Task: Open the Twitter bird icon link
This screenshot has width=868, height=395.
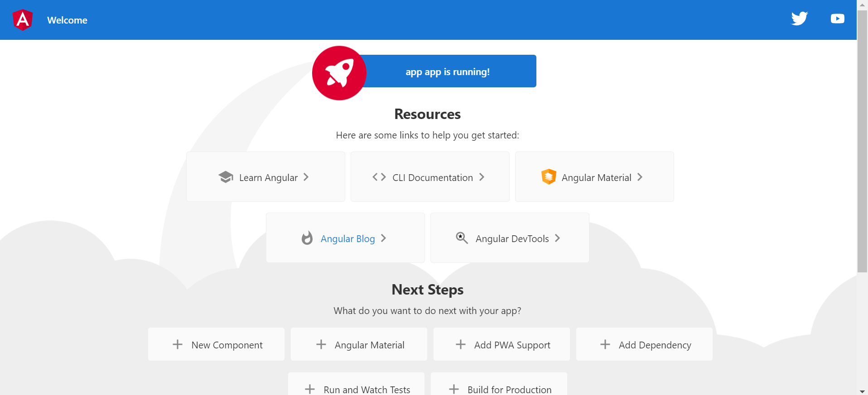Action: [x=800, y=19]
